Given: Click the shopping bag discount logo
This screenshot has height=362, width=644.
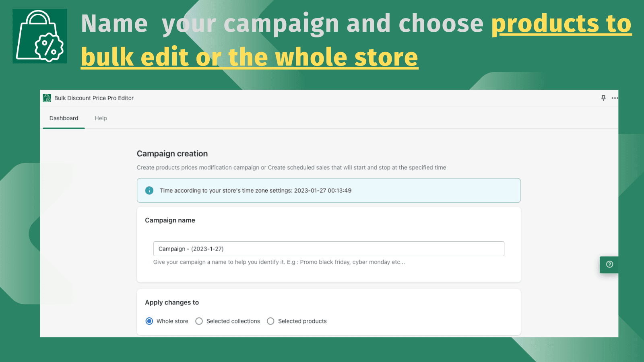Looking at the screenshot, I should coord(39,35).
